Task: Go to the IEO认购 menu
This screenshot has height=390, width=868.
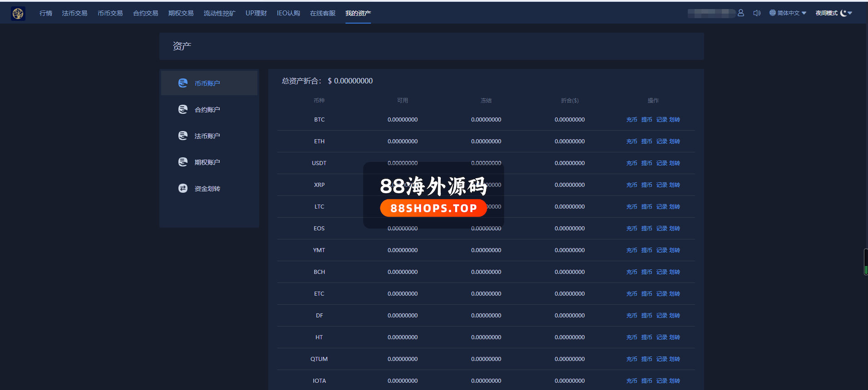Action: click(x=288, y=13)
